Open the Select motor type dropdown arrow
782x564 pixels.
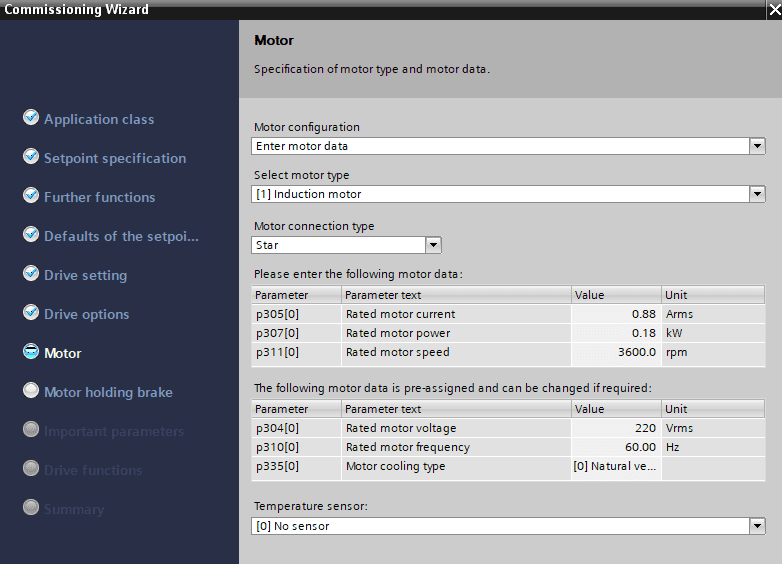pyautogui.click(x=757, y=194)
